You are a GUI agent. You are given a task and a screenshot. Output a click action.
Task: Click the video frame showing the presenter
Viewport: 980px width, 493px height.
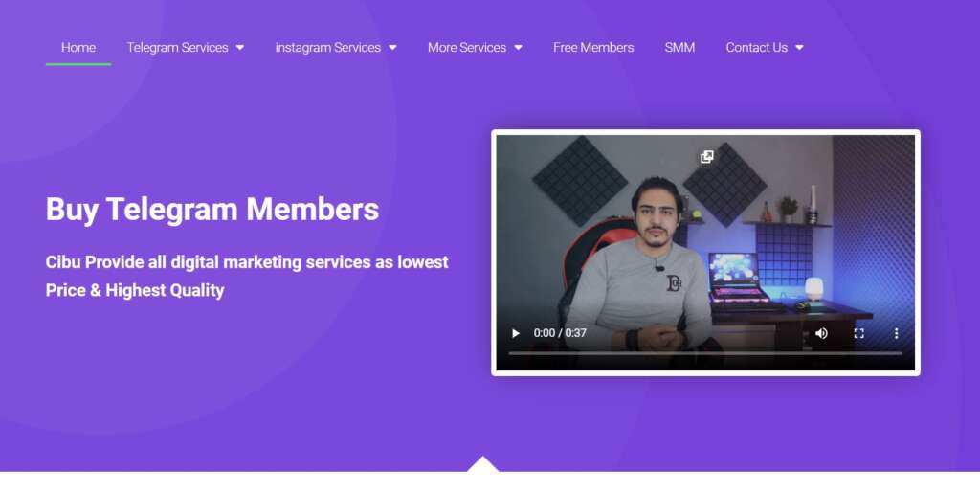(705, 237)
